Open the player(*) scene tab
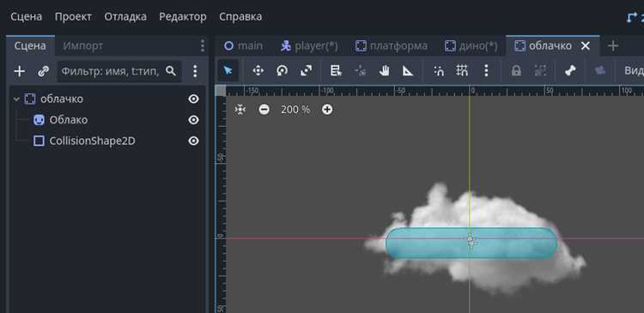The width and height of the screenshot is (644, 313). click(x=310, y=46)
